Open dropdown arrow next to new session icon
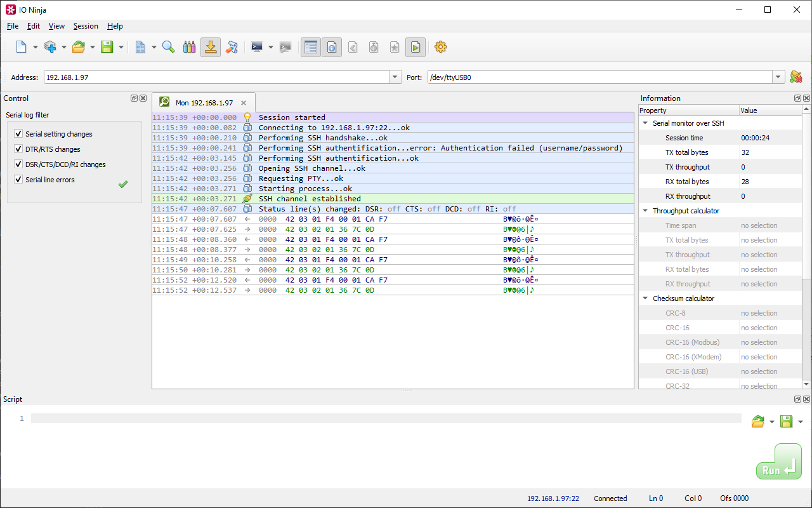The width and height of the screenshot is (812, 508). click(x=36, y=47)
